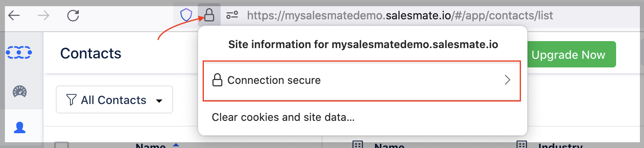Click the padlock site information icon
The height and width of the screenshot is (148, 644).
(x=209, y=16)
